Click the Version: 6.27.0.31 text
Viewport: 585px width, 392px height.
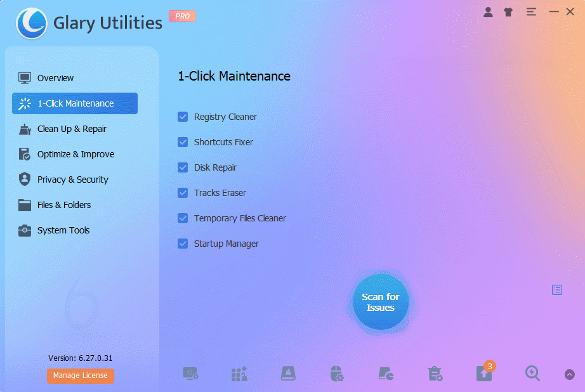(80, 358)
